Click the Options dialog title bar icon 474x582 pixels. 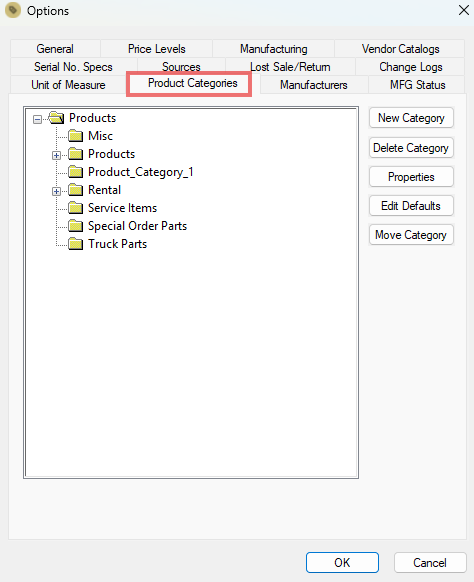13,10
